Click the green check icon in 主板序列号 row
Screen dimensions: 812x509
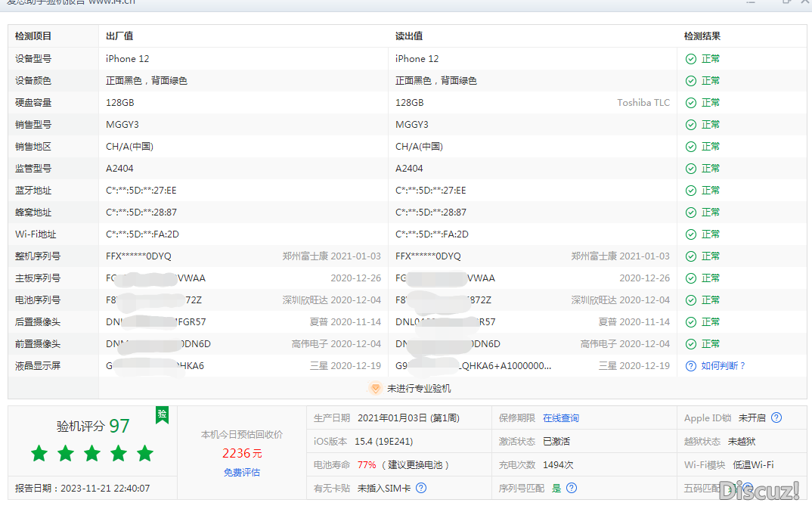point(691,278)
